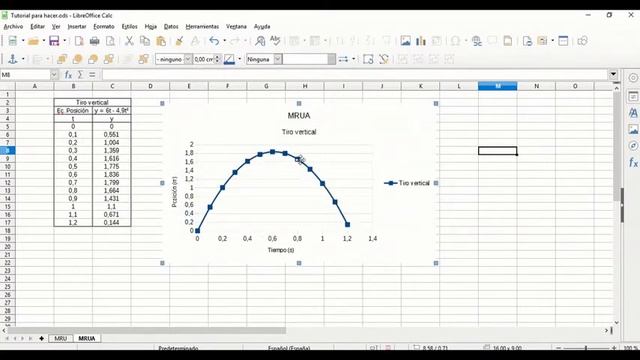Click the Print icon
The height and width of the screenshot is (360, 640).
pyautogui.click(x=95, y=41)
